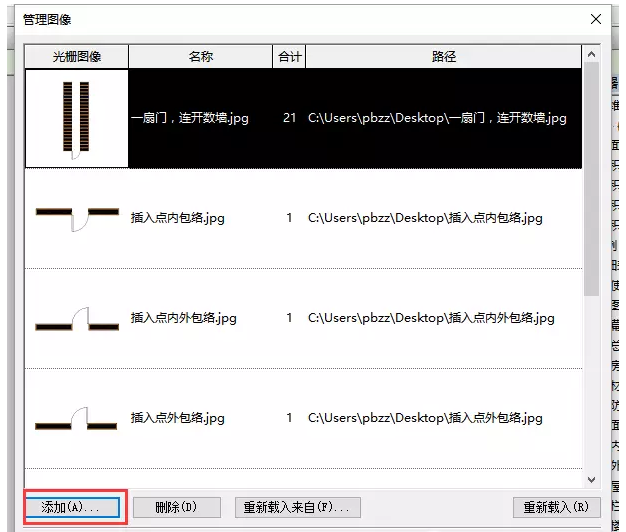626x532 pixels.
Task: Sort by the 光栅图像 column header
Action: pyautogui.click(x=77, y=57)
